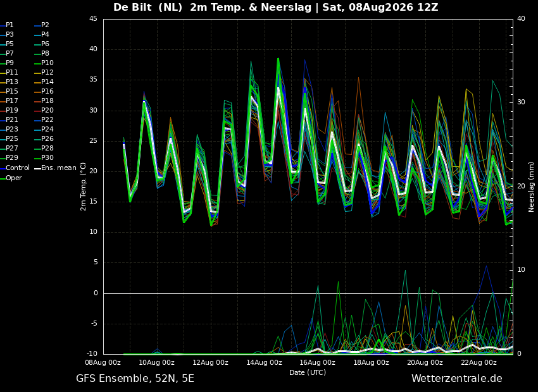Select legend label P28
This screenshot has height=392, width=538.
44,149
